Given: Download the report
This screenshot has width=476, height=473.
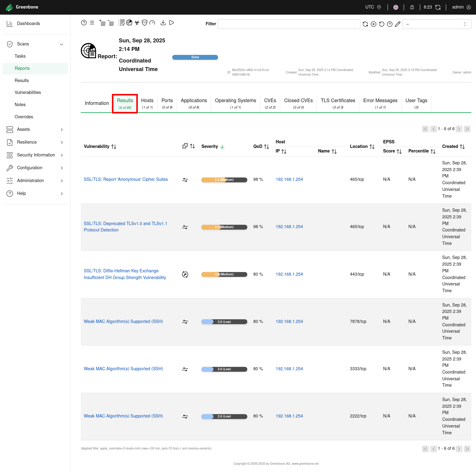Looking at the screenshot, I should tap(163, 23).
